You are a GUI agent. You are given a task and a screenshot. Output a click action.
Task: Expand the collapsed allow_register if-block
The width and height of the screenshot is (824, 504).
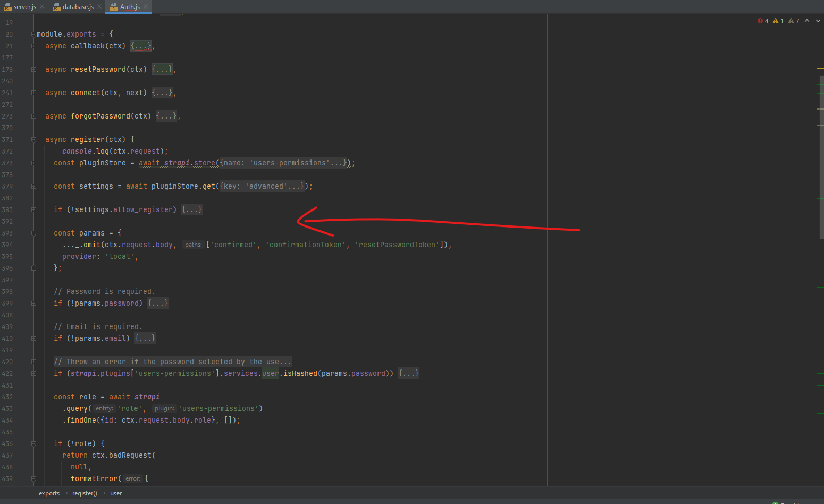click(x=191, y=209)
